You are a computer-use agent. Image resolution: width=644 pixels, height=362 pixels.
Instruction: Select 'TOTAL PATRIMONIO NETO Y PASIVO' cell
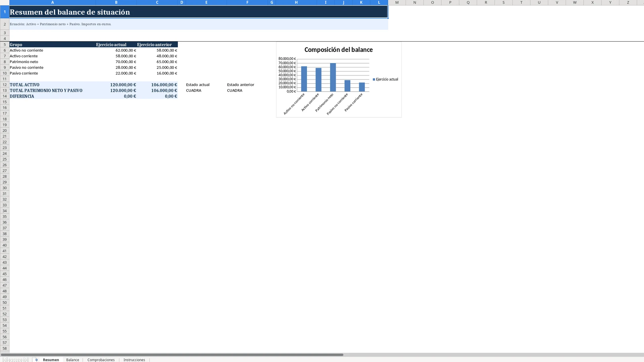[53, 90]
